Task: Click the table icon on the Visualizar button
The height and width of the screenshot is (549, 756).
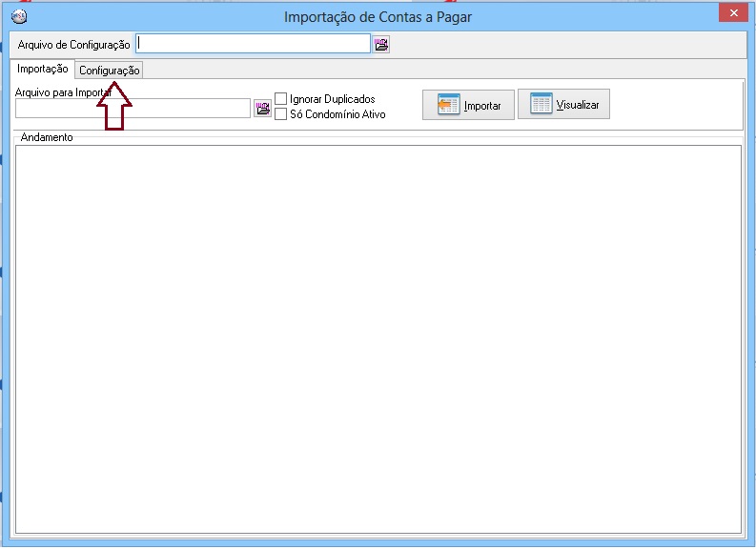Action: (541, 105)
